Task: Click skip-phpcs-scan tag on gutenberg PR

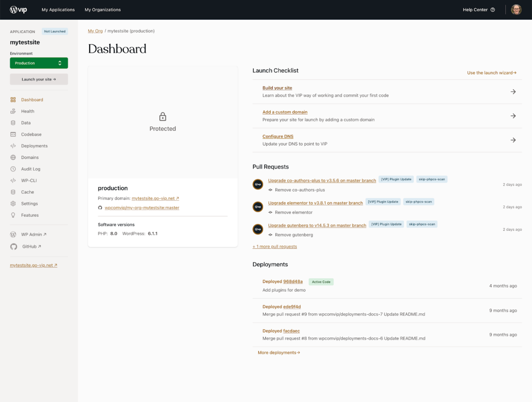Action: click(422, 224)
